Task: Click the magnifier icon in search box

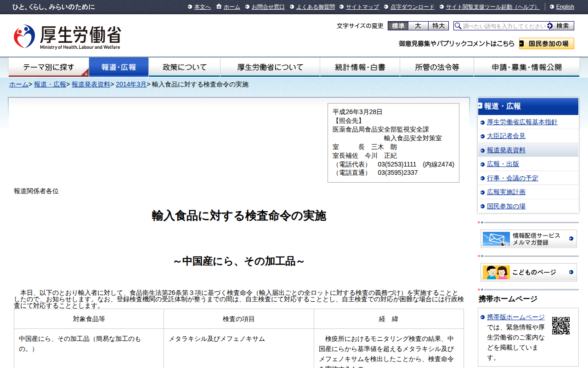Action: [458, 26]
